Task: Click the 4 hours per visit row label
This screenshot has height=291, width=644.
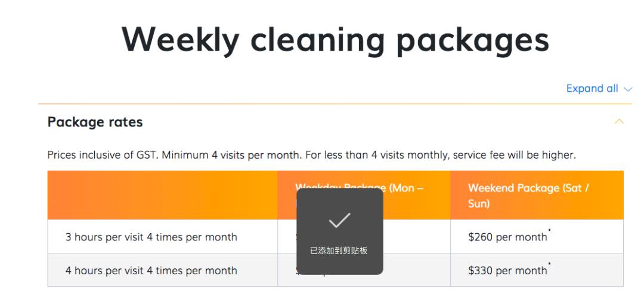Action: click(x=151, y=270)
